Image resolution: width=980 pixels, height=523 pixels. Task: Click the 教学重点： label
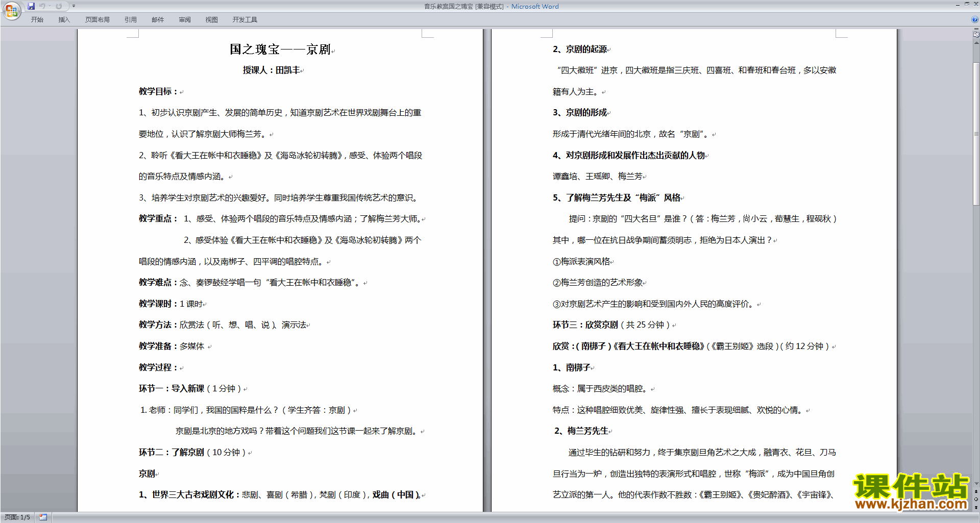(x=158, y=218)
